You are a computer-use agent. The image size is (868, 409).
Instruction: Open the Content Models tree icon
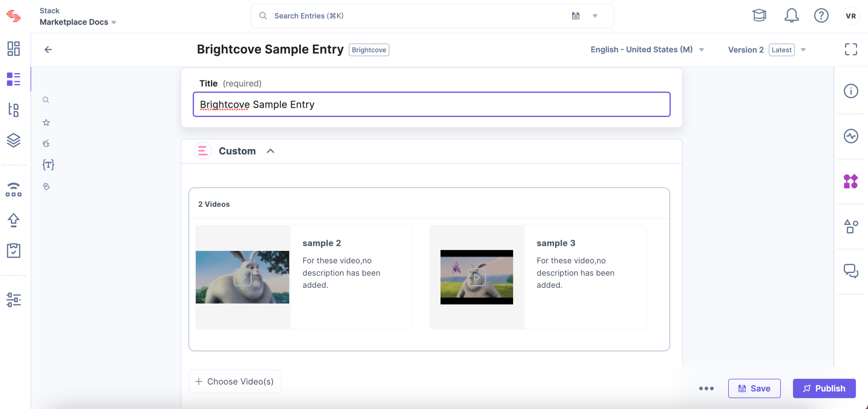pos(14,110)
